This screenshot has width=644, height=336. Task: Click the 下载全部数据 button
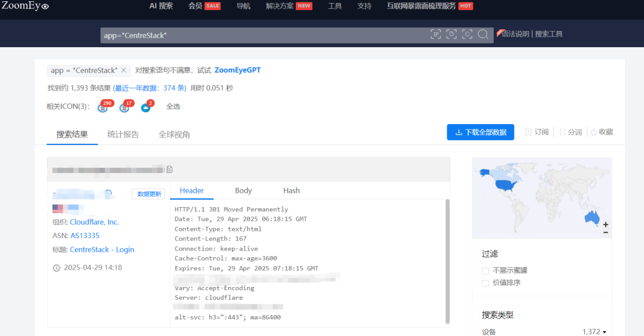[x=481, y=132]
